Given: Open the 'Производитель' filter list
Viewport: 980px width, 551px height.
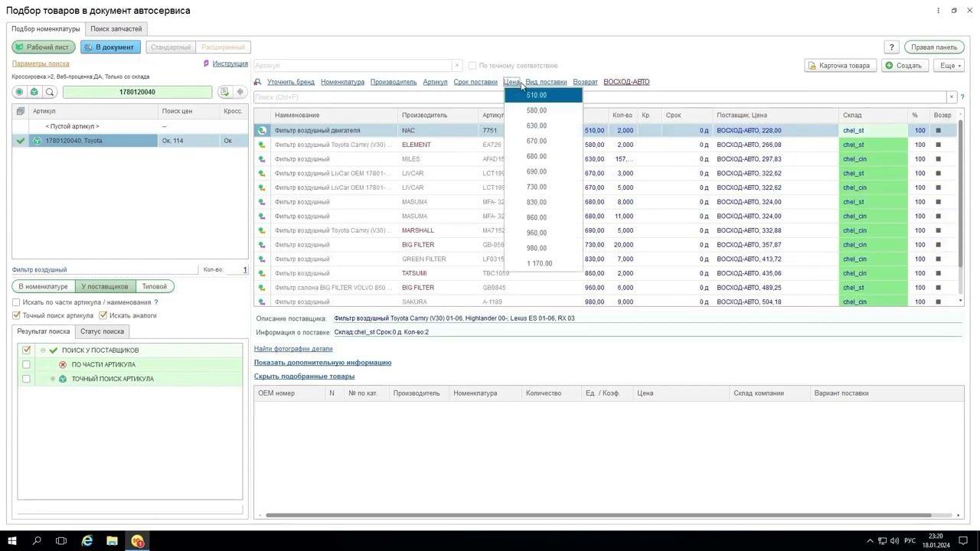Looking at the screenshot, I should click(394, 82).
